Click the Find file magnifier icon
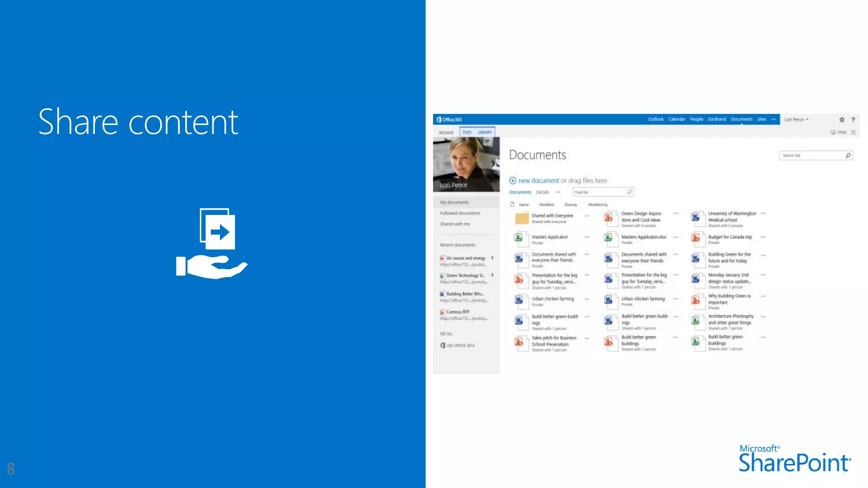Viewport: 868px width, 488px height. pyautogui.click(x=629, y=192)
